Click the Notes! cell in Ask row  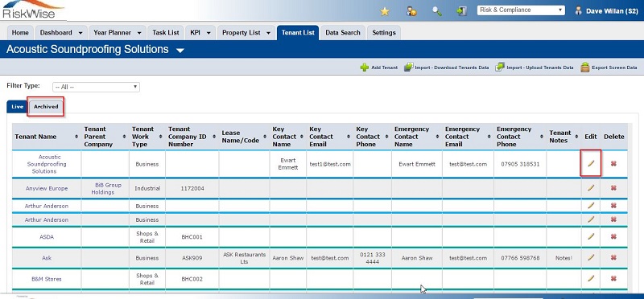(563, 258)
